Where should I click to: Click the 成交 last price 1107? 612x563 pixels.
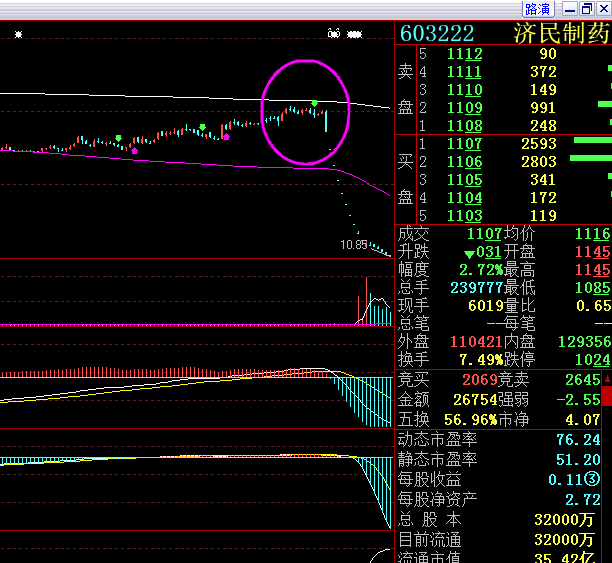click(x=484, y=233)
